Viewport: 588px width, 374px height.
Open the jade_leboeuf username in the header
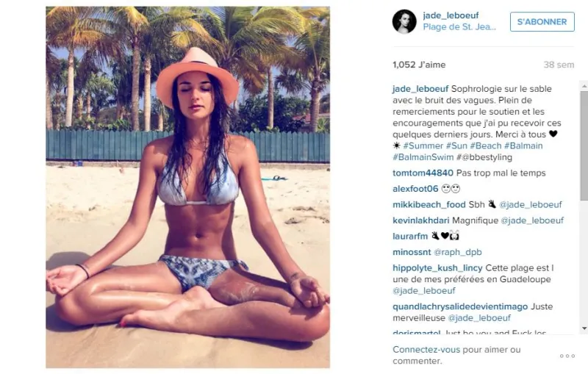click(x=451, y=15)
